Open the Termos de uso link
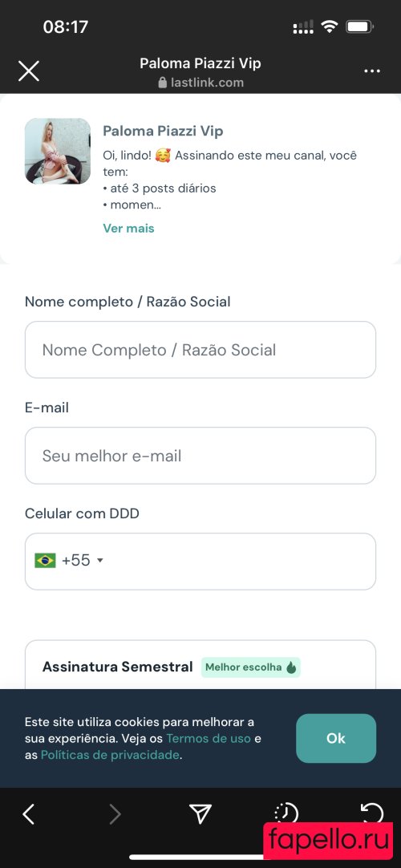401x868 pixels. point(209,739)
